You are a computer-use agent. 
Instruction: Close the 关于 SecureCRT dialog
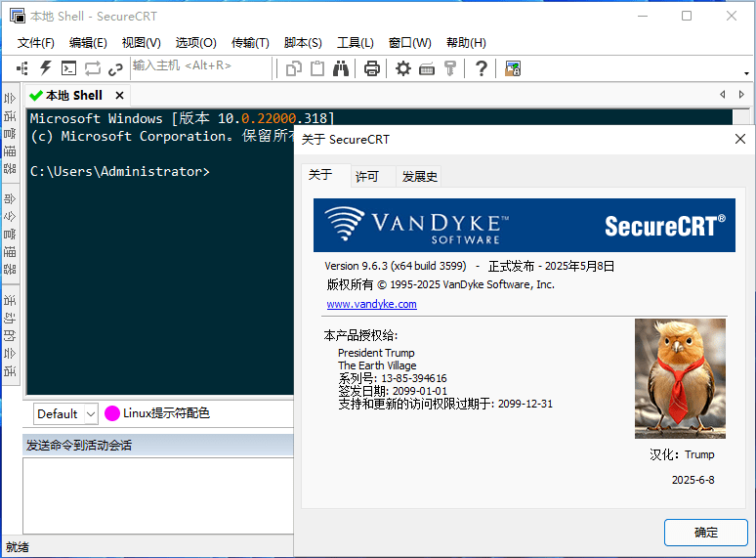(740, 140)
